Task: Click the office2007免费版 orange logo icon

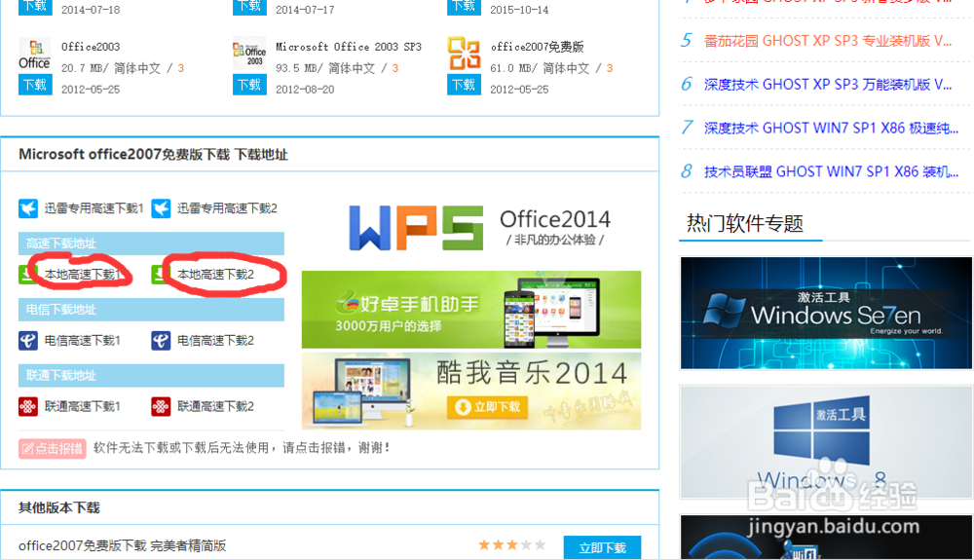Action: point(464,54)
